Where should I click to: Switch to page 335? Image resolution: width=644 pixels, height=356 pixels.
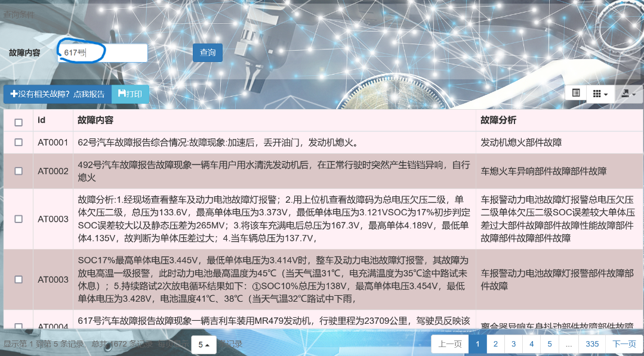tap(591, 344)
